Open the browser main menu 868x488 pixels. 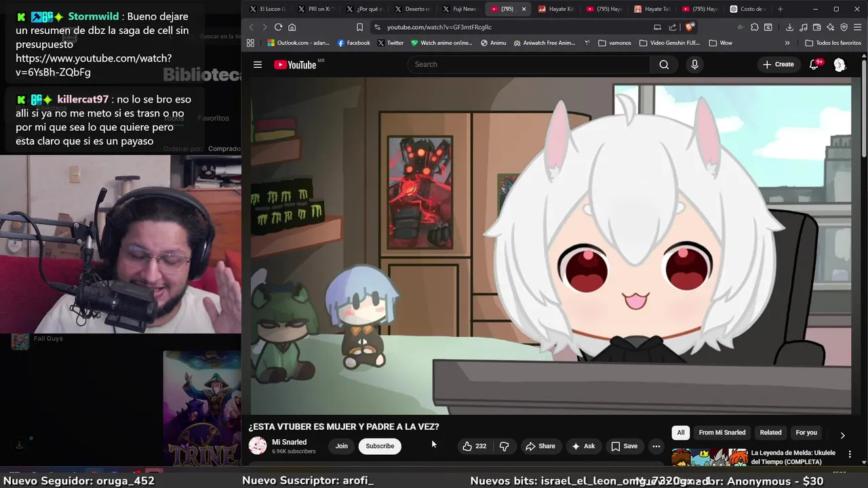[859, 27]
